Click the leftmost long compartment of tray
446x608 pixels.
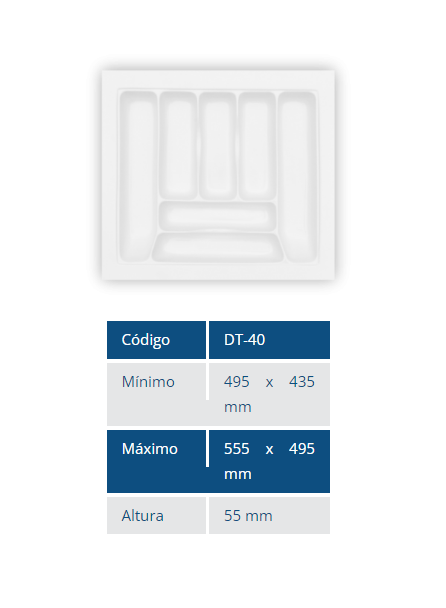tap(137, 176)
